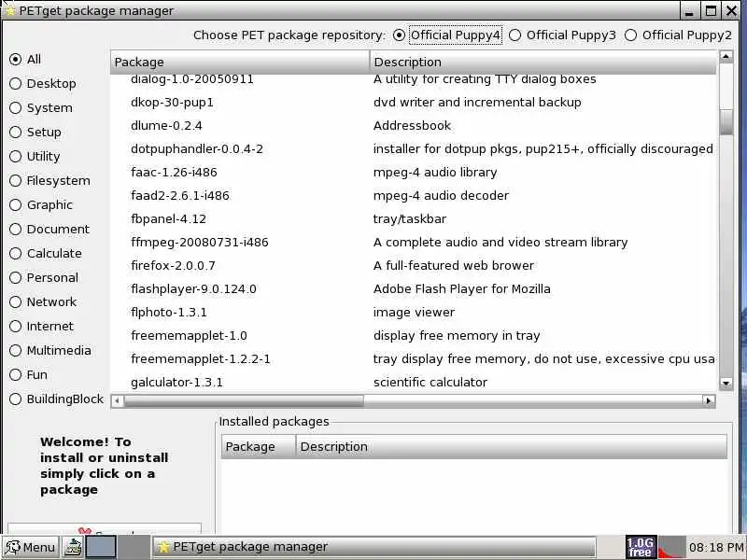Choose the Internet category
The image size is (747, 560).
41,326
